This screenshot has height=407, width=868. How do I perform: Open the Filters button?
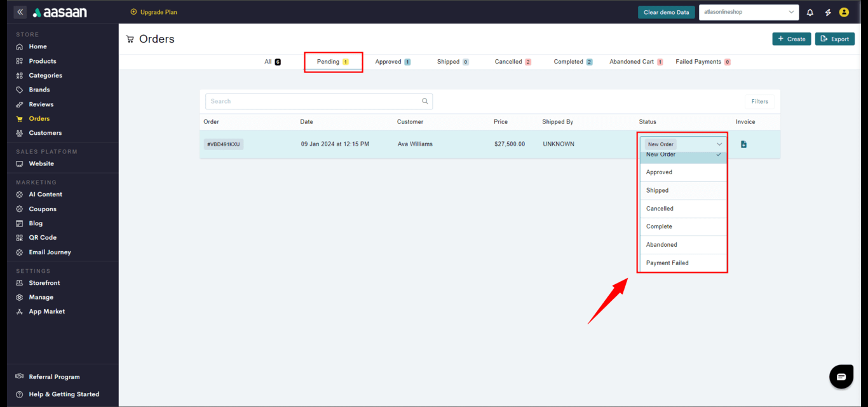point(759,101)
